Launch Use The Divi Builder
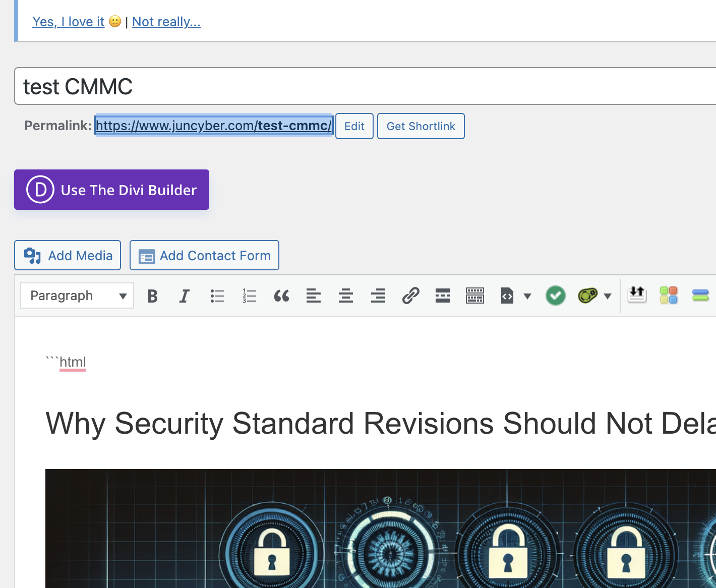 pos(111,190)
